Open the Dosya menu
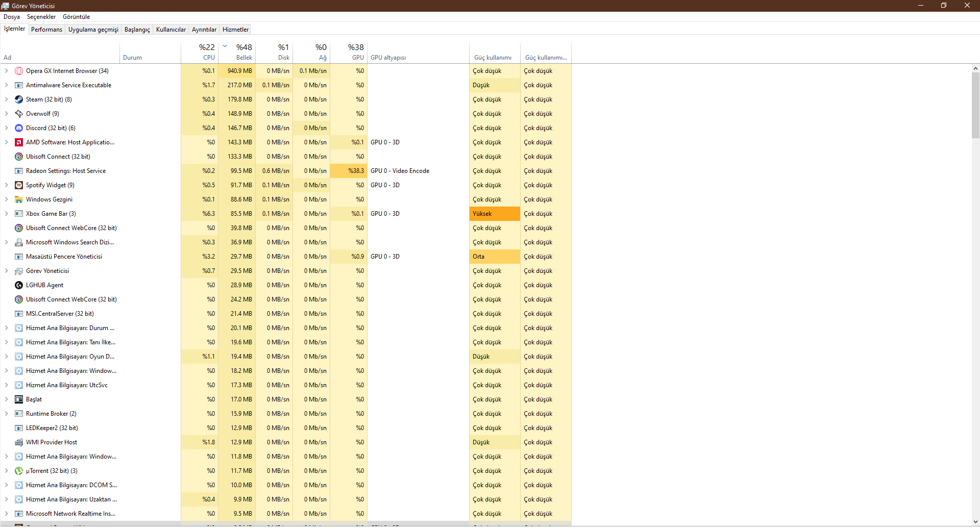Image resolution: width=980 pixels, height=529 pixels. [12, 17]
